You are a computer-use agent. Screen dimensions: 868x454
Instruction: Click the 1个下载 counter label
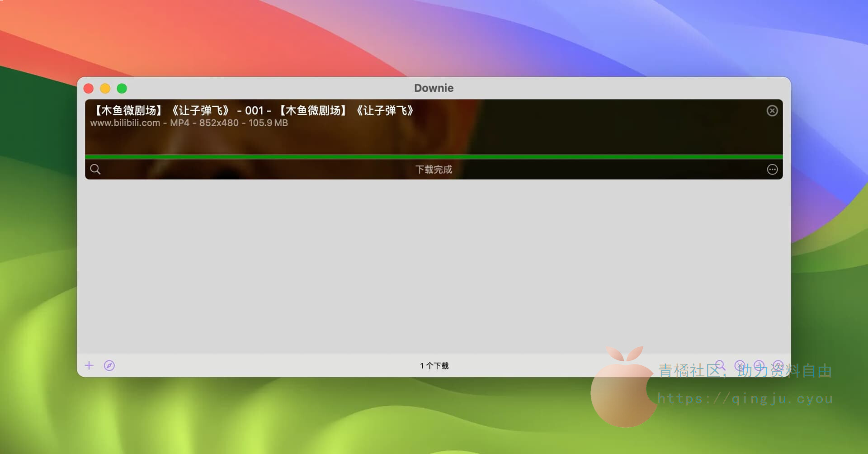pos(434,366)
